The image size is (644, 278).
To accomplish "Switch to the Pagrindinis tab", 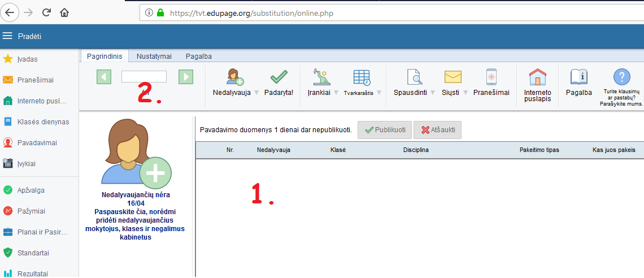I will pyautogui.click(x=105, y=57).
